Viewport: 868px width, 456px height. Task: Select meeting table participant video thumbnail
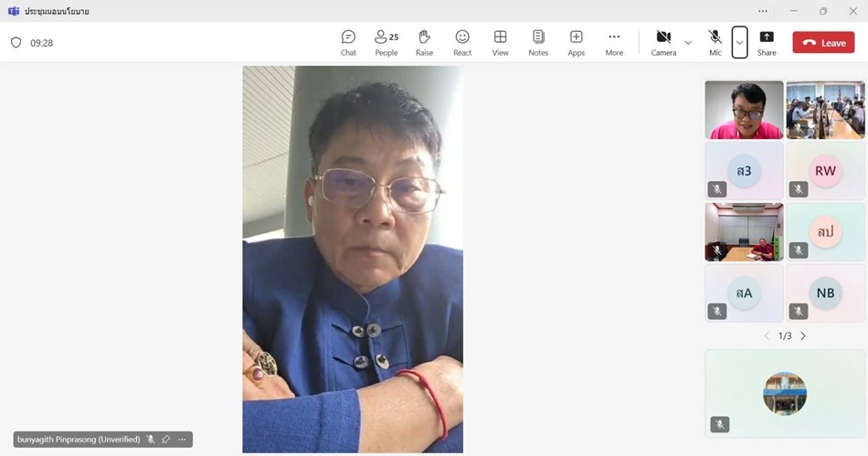coord(744,232)
